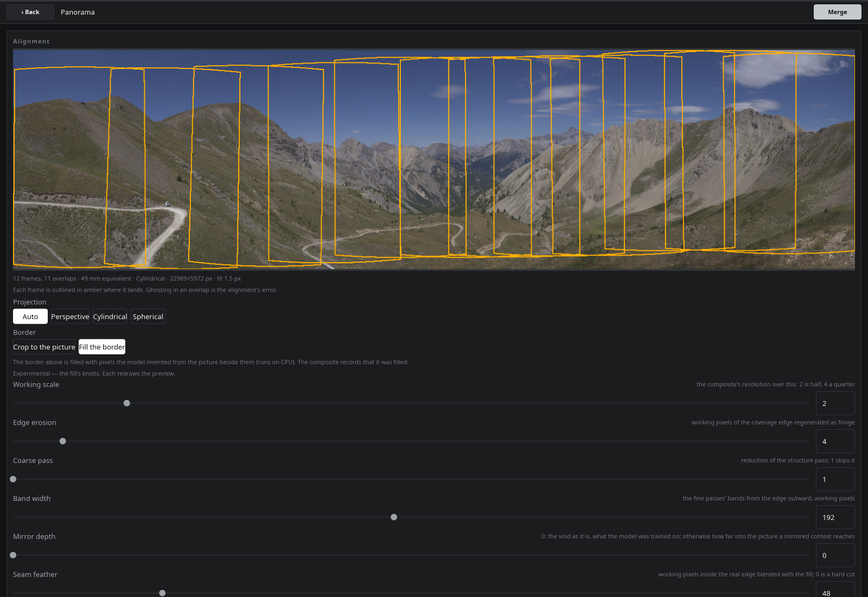Click the Edge erosion slider handle

click(63, 441)
